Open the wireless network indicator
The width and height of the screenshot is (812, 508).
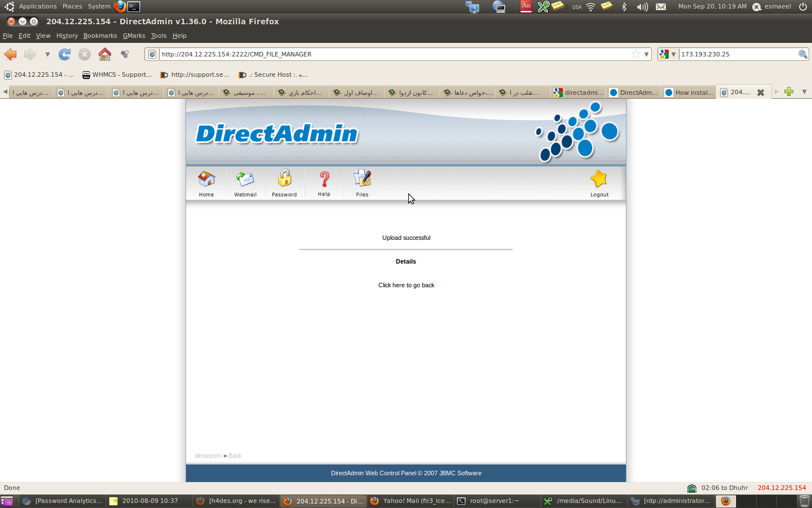[590, 7]
